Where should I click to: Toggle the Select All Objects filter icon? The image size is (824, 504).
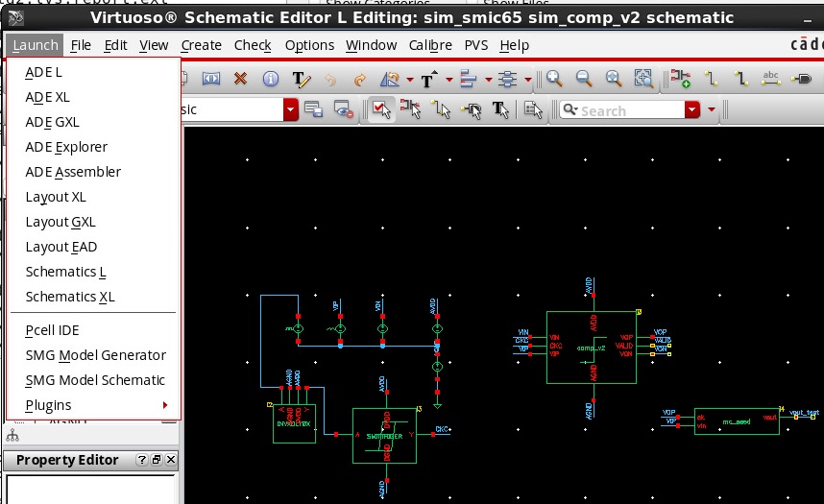[381, 109]
